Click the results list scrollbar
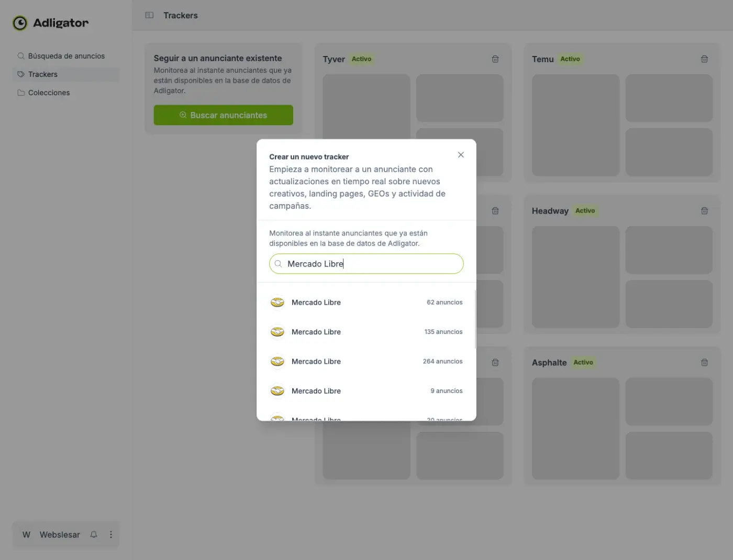 point(475,319)
